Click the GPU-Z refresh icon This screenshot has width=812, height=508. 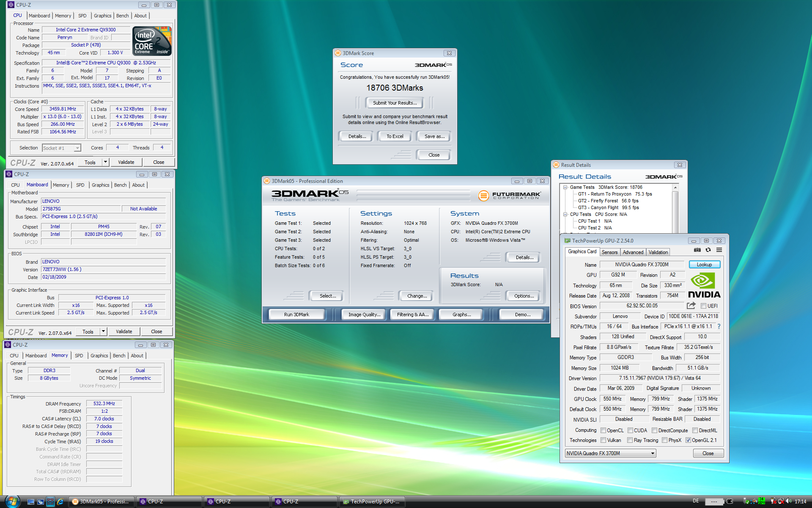pos(708,250)
